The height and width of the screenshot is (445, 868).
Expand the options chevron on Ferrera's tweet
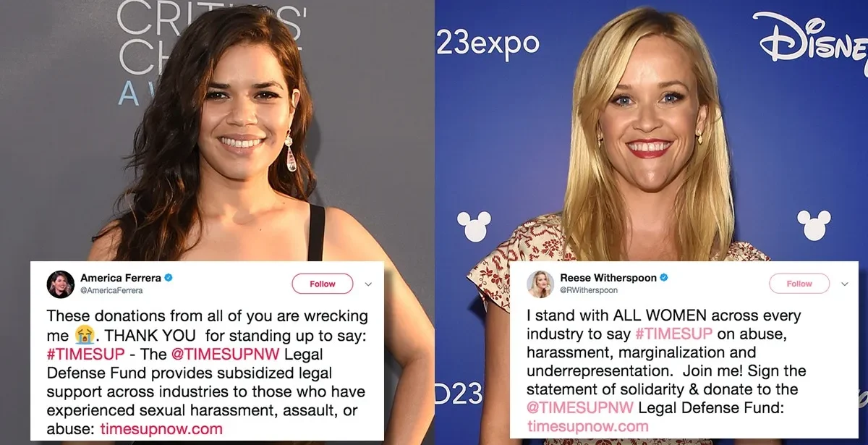[x=367, y=284]
